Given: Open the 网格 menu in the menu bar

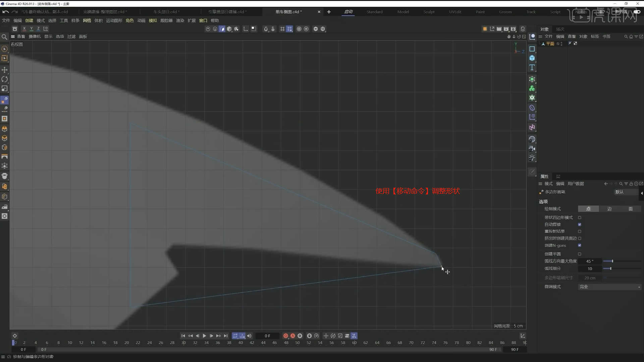Looking at the screenshot, I should pyautogui.click(x=87, y=20).
